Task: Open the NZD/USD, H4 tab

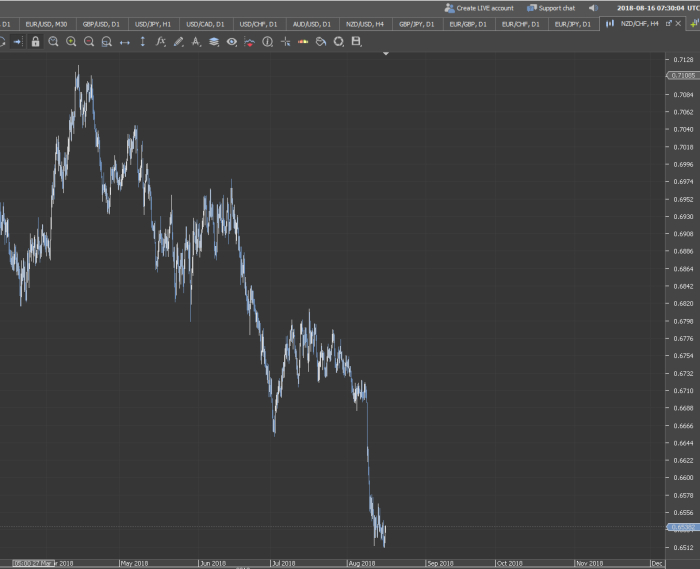Action: 365,24
